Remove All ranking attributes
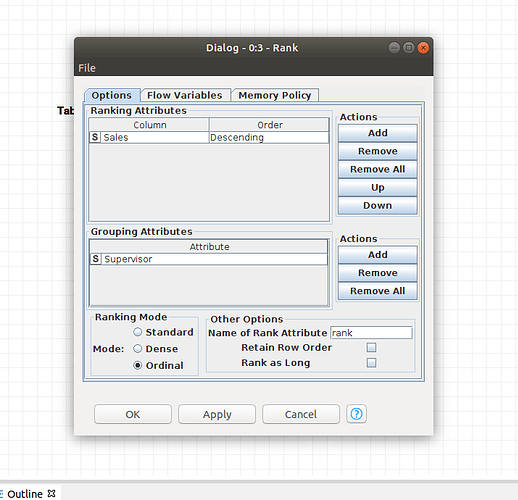518x500 pixels. tap(378, 169)
